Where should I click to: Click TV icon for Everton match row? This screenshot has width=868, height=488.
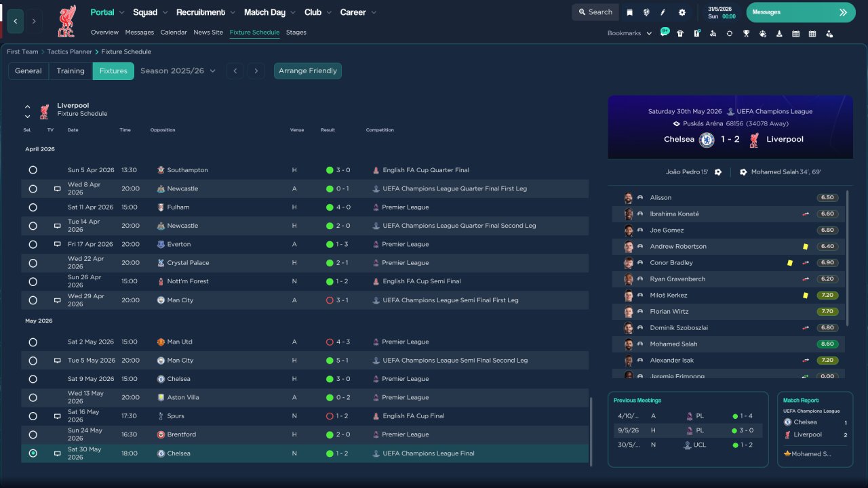tap(58, 244)
